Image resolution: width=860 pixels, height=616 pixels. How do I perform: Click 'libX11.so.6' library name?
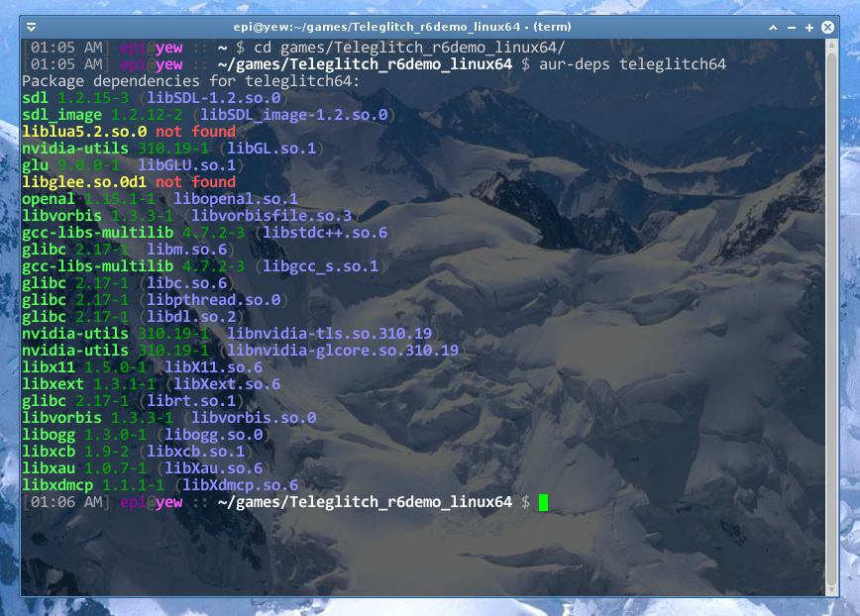pos(214,367)
